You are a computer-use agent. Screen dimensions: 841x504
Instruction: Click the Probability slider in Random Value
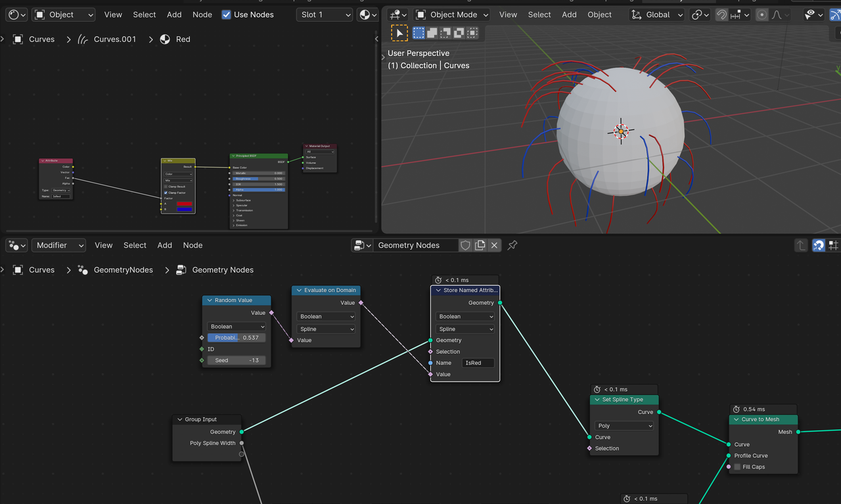(x=237, y=338)
